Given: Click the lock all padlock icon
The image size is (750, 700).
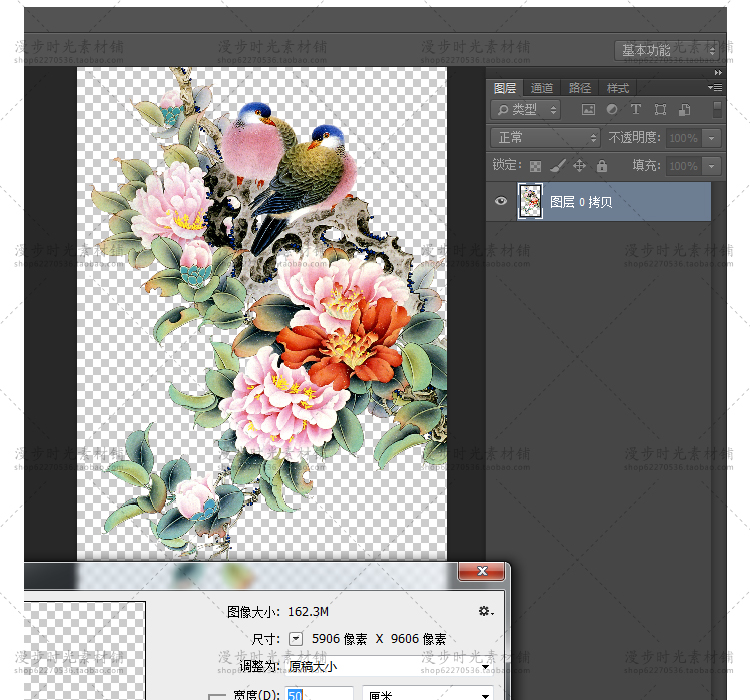Looking at the screenshot, I should point(602,166).
